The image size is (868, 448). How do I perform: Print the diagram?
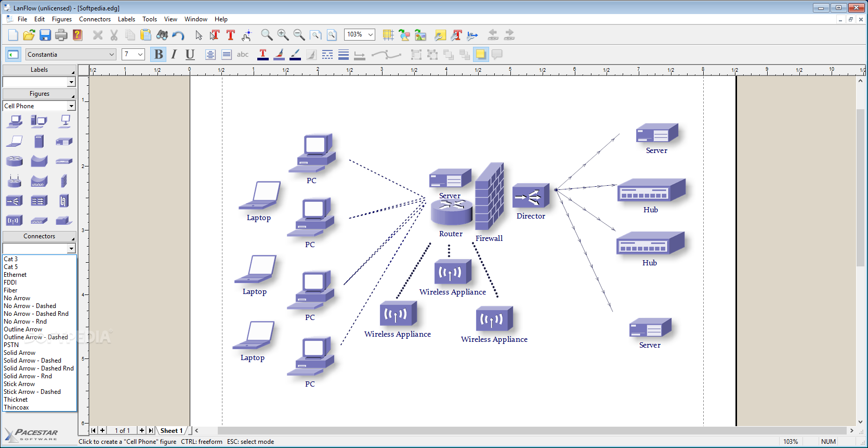(x=61, y=35)
